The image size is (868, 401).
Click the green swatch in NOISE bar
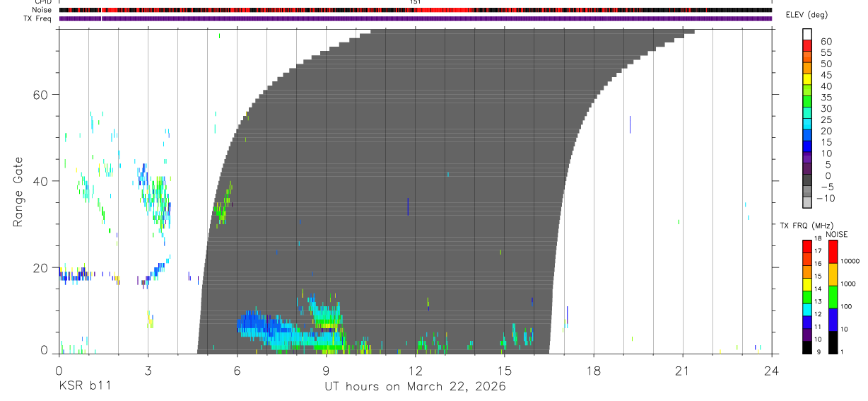point(833,297)
